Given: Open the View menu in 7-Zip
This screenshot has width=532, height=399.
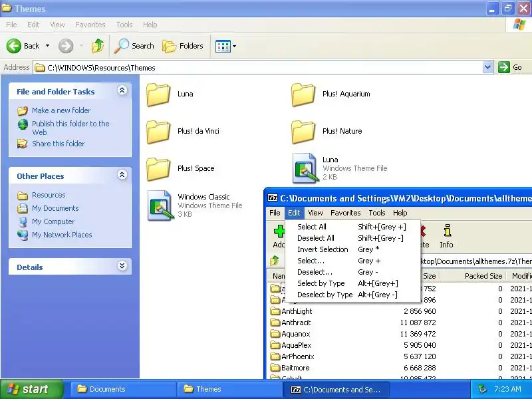Looking at the screenshot, I should 315,213.
